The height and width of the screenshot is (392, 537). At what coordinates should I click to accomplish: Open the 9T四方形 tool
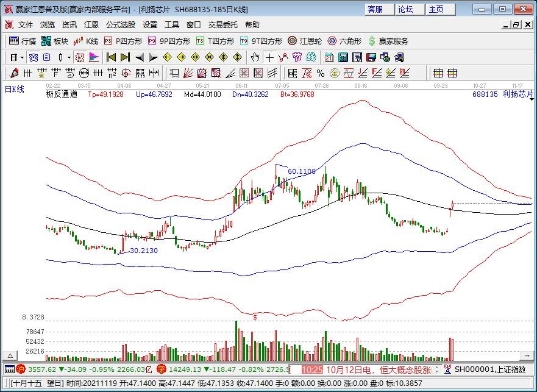coord(261,41)
